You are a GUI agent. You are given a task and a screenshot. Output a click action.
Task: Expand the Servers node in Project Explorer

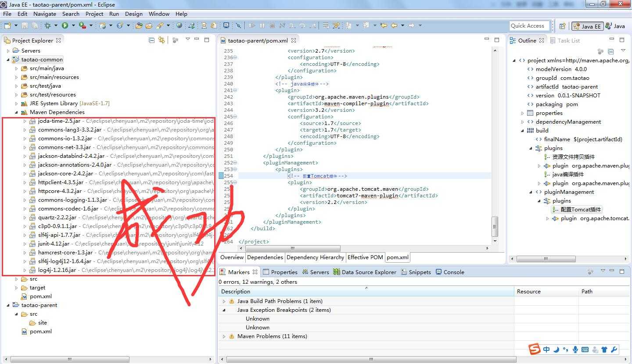8,51
